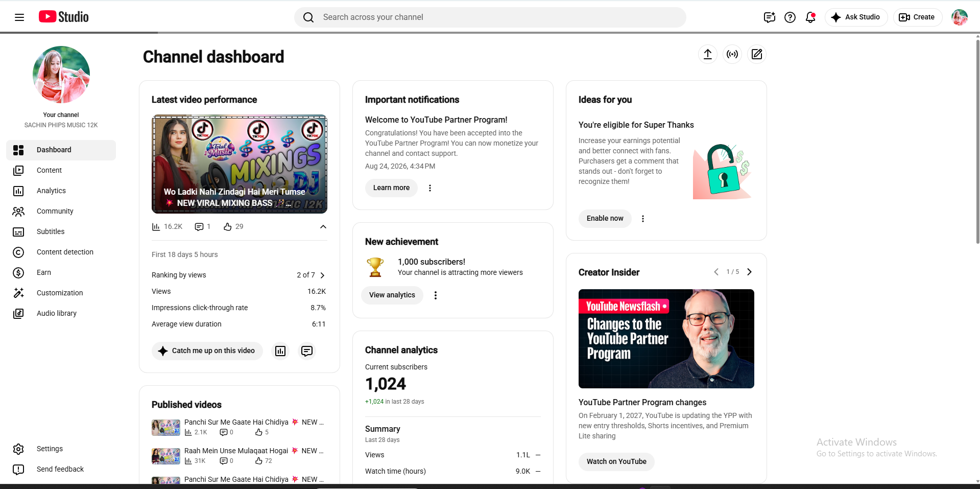
Task: Click 'YouTube Partner Program changes' heading
Action: click(642, 403)
